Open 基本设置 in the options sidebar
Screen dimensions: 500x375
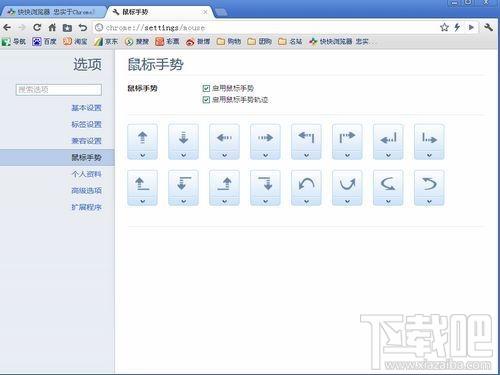[x=86, y=108]
